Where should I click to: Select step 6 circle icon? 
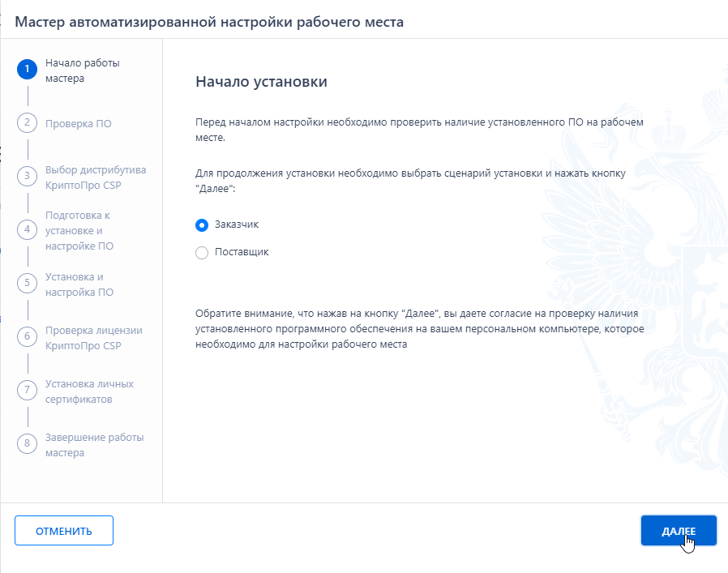coord(28,336)
